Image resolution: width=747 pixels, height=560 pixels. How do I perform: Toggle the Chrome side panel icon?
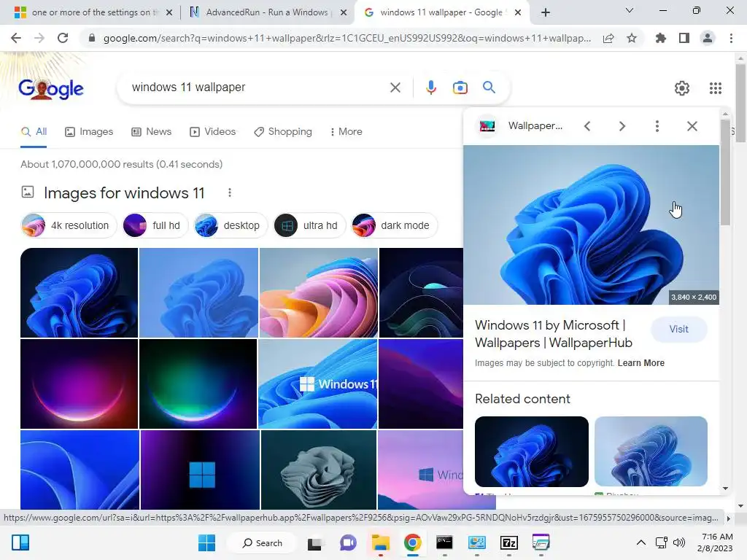(684, 38)
